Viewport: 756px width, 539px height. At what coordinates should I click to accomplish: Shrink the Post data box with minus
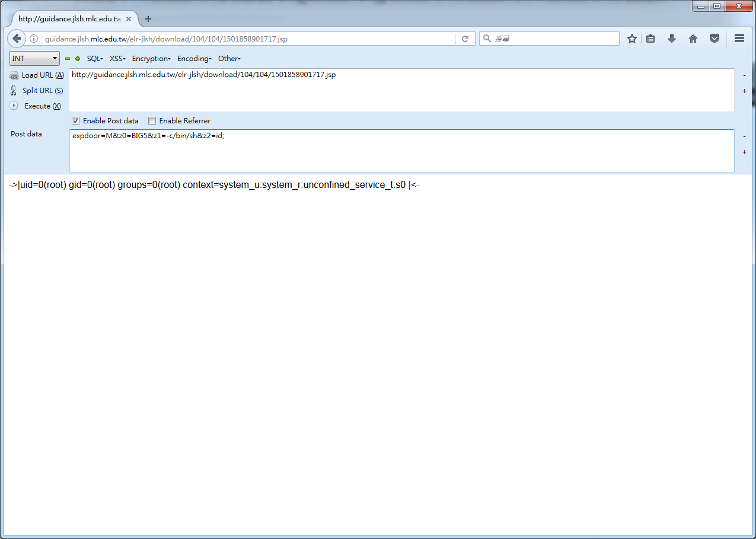pyautogui.click(x=744, y=136)
